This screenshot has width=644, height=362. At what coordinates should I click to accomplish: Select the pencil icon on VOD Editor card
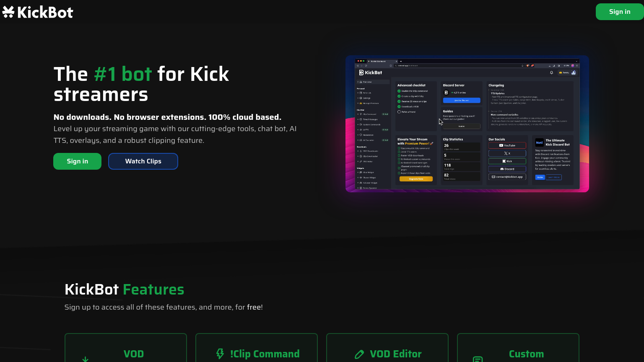point(360,354)
